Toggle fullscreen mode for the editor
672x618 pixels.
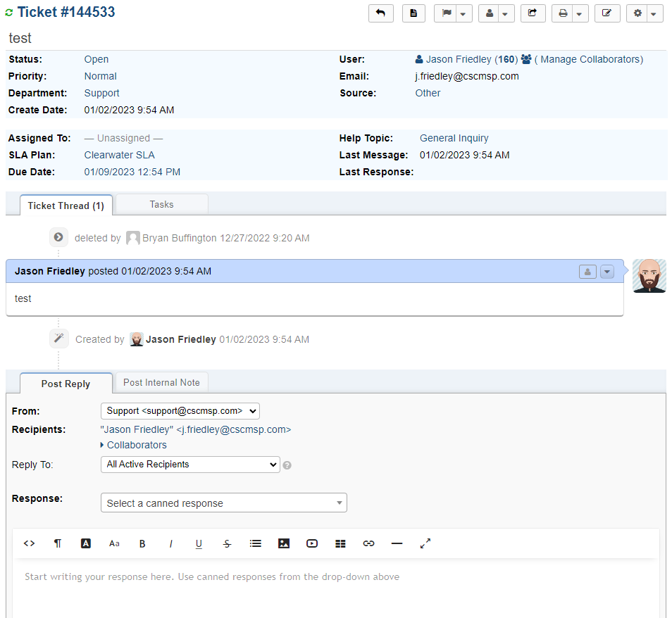point(425,543)
